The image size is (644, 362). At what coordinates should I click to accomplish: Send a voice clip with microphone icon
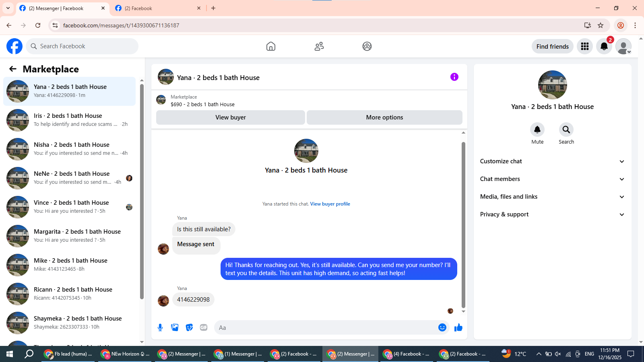pos(160,327)
